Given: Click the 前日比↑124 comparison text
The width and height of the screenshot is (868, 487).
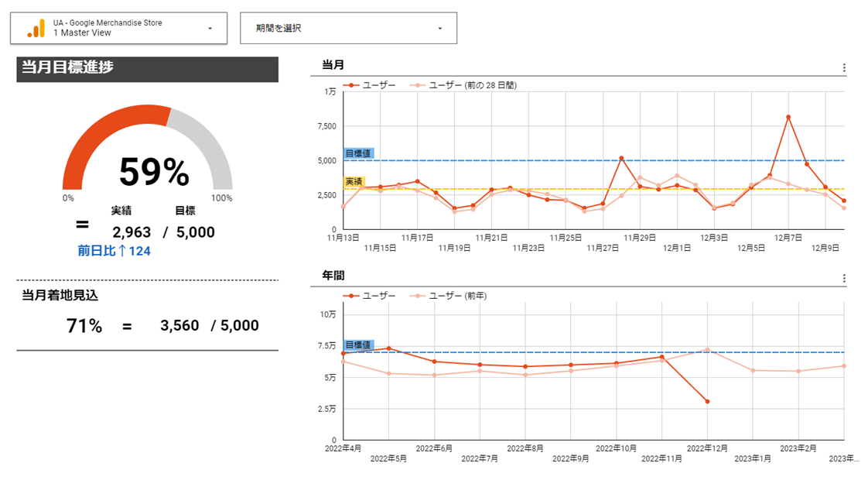Looking at the screenshot, I should click(114, 251).
